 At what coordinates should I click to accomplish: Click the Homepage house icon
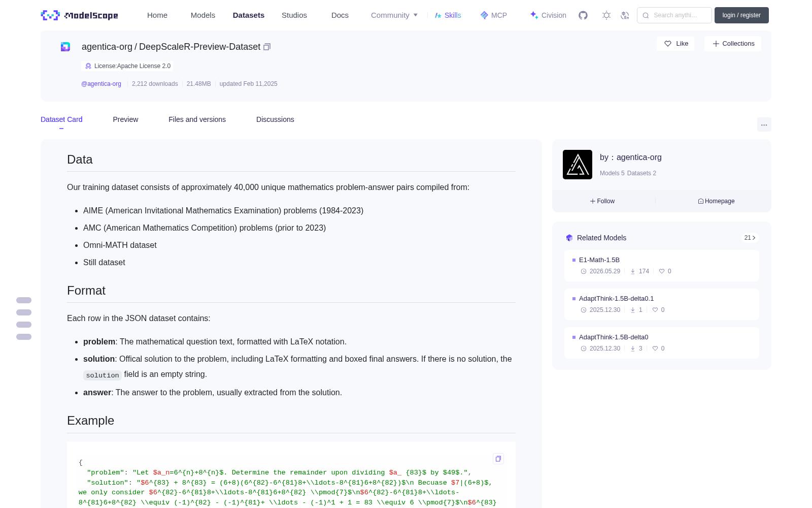click(x=701, y=201)
